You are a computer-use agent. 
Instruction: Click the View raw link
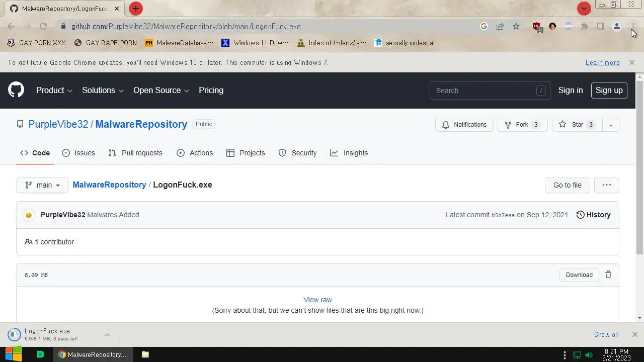coord(317,300)
